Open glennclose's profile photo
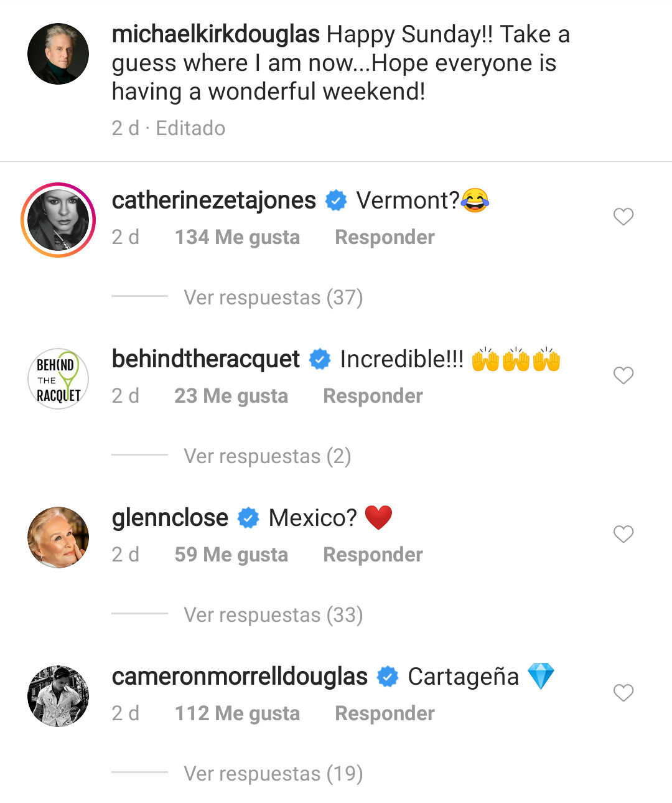Screen dimensions: 672x803 click(58, 537)
